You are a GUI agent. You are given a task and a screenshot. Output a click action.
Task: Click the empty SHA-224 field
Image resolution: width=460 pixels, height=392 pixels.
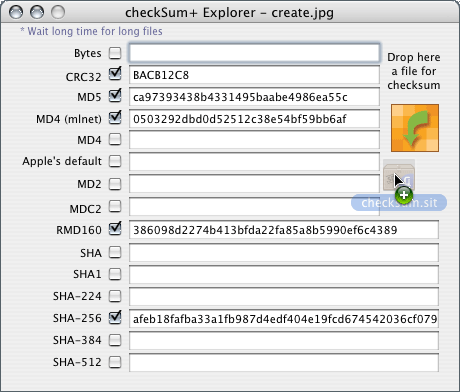[284, 297]
